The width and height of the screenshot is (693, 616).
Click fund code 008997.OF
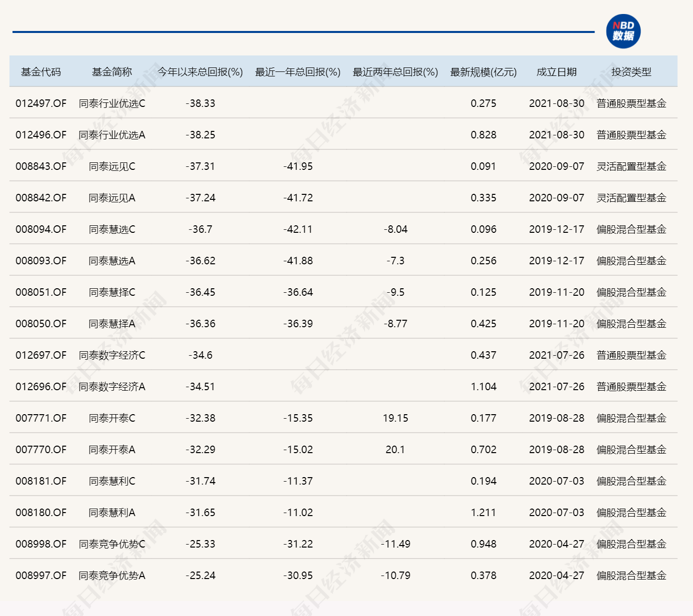pos(41,576)
